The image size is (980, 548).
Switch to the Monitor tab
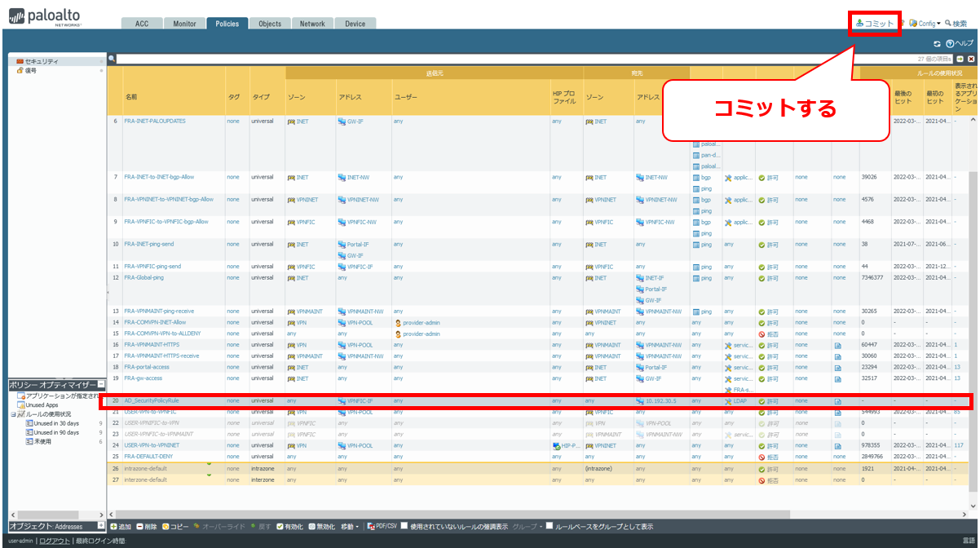point(184,24)
